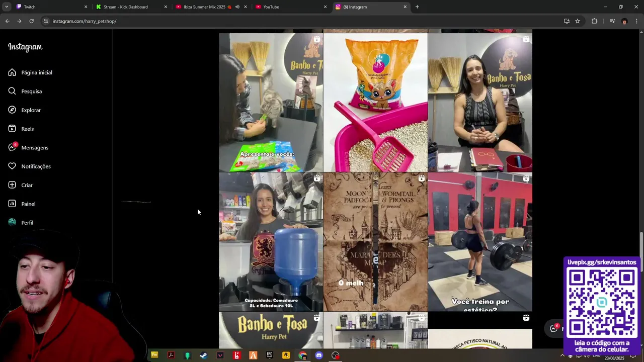Open a new tab with plus button
Screen dimensions: 644x362
[417, 7]
